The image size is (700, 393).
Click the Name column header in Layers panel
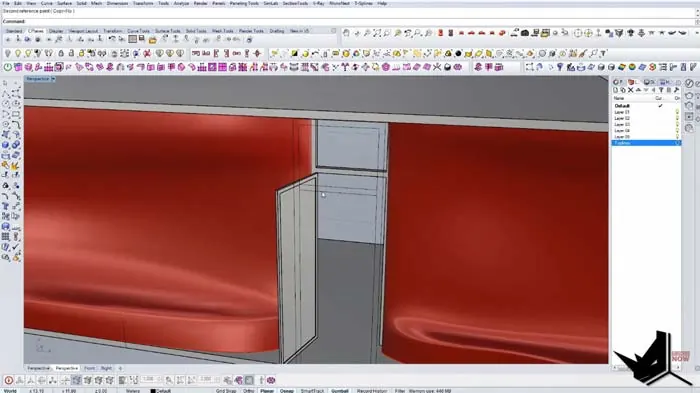click(619, 98)
